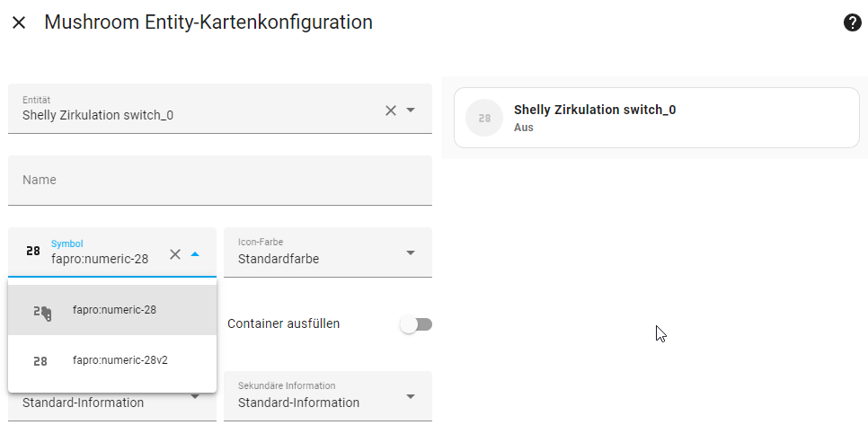This screenshot has height=425, width=868.
Task: Select the fapro:numeric-28 option
Action: [x=114, y=310]
